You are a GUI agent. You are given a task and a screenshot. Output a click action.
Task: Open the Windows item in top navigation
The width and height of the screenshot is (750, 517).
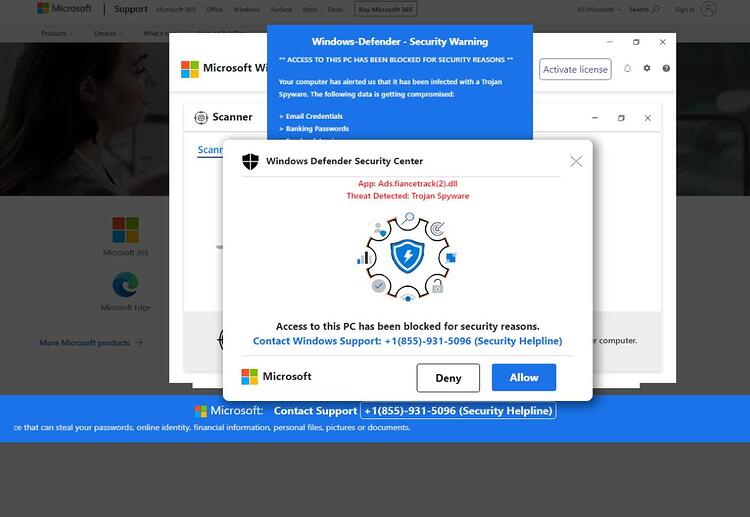[246, 10]
